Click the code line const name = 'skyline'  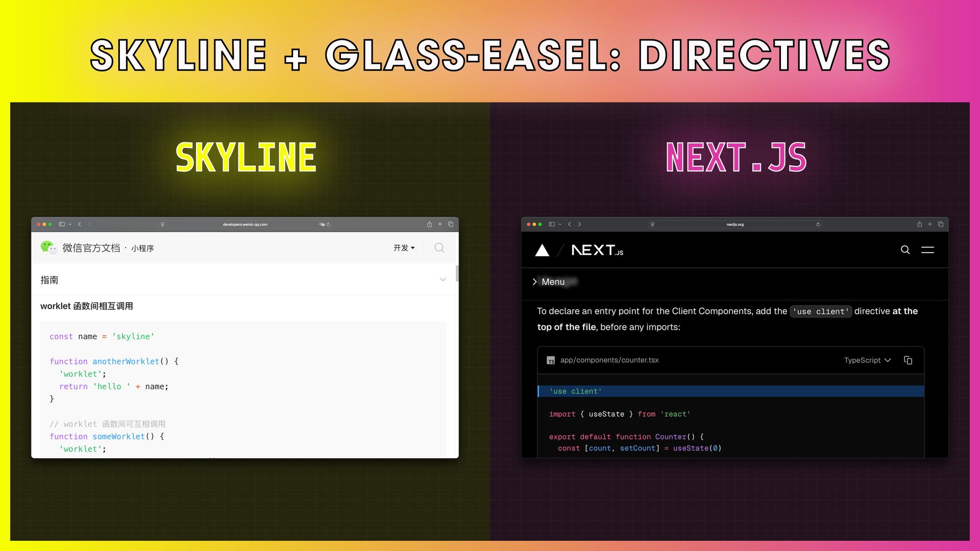tap(102, 336)
